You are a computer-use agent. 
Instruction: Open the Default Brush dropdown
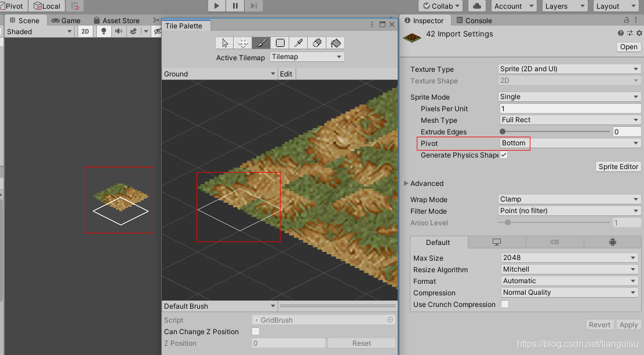click(219, 306)
